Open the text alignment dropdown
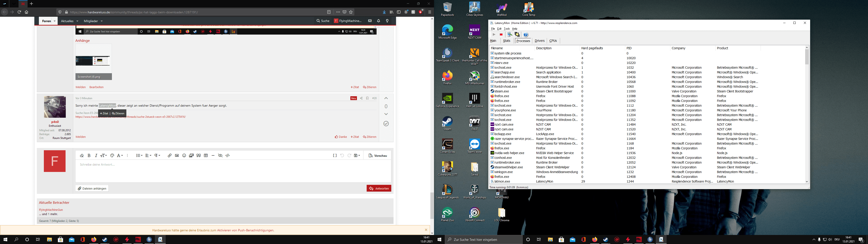This screenshot has width=868, height=244. (148, 155)
